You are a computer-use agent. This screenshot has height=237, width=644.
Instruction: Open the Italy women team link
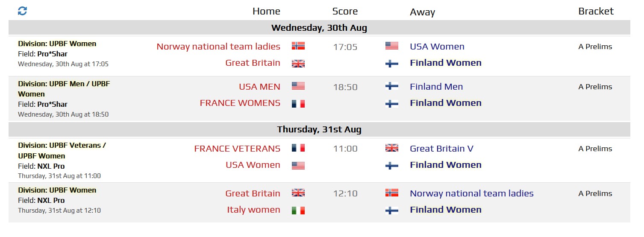coord(254,210)
